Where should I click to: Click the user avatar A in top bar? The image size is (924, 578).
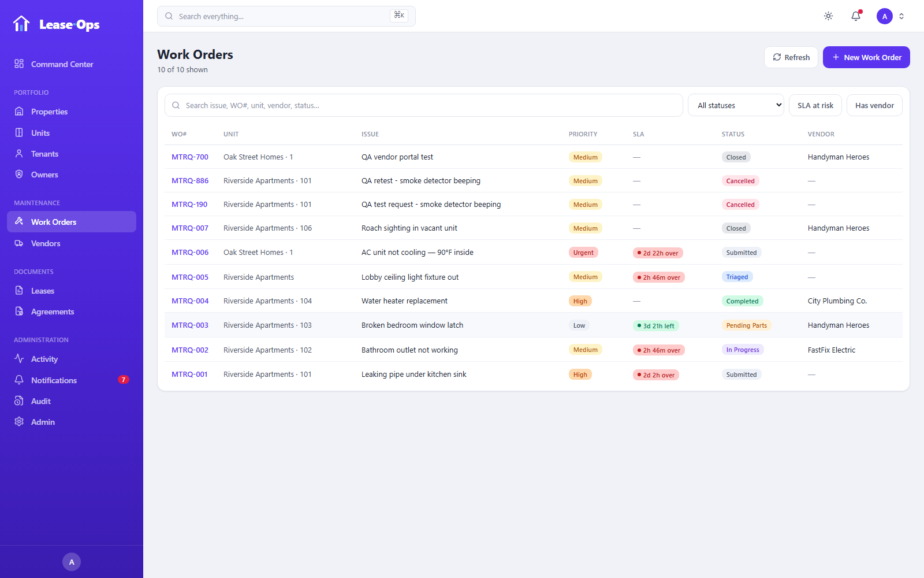[885, 16]
